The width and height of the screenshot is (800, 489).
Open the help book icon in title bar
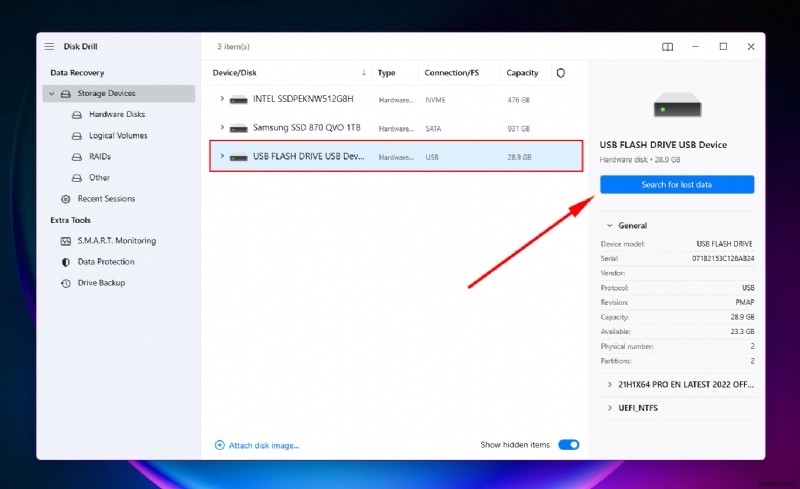coord(667,47)
